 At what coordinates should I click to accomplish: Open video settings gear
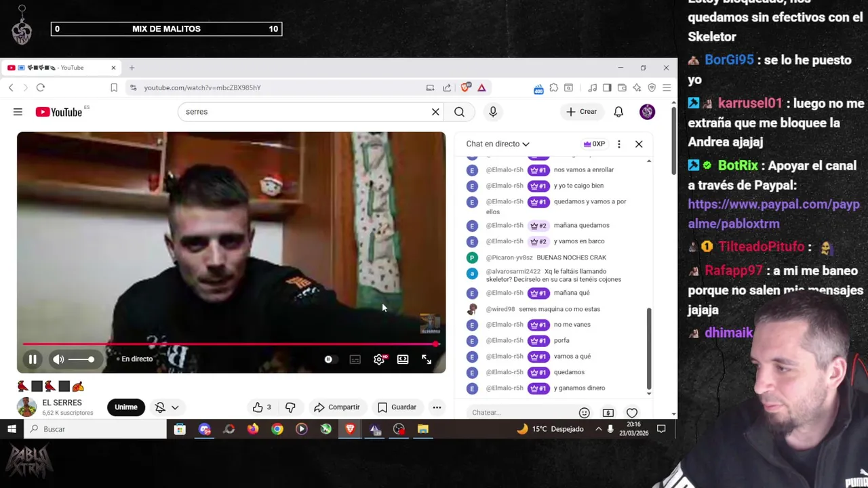(x=379, y=359)
